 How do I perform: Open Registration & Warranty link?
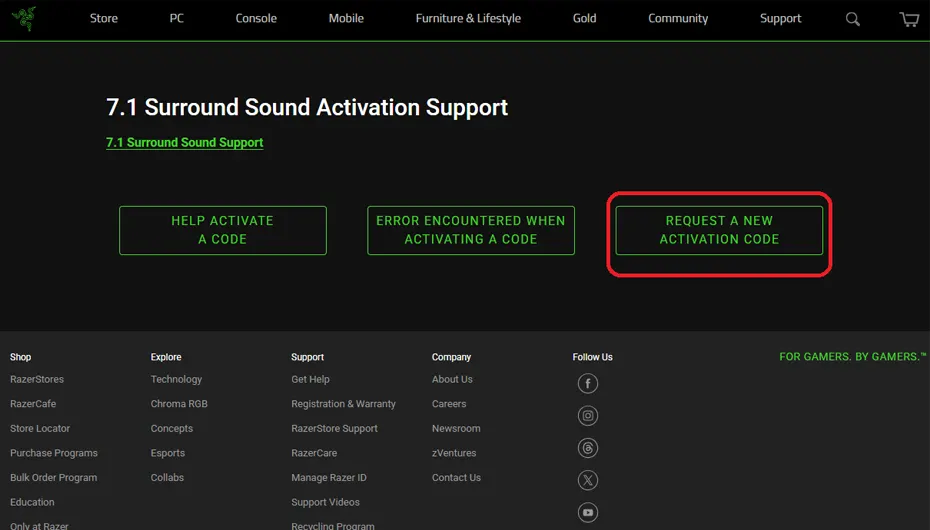(x=343, y=404)
